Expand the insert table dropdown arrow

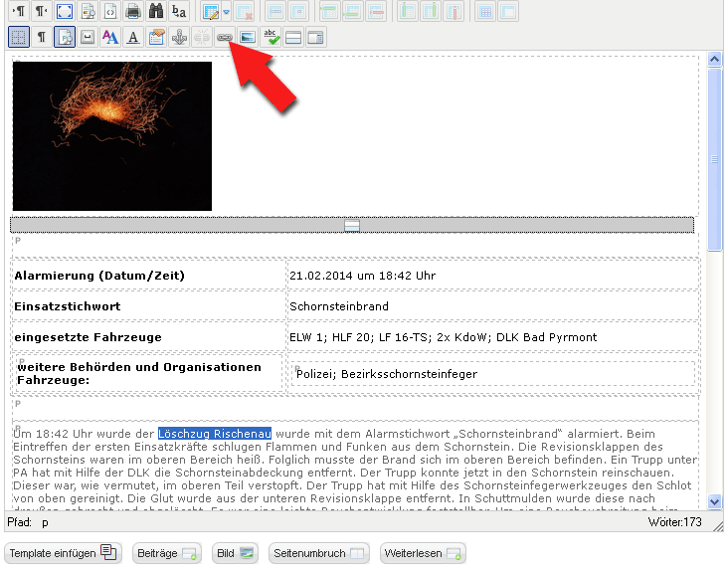tap(226, 12)
